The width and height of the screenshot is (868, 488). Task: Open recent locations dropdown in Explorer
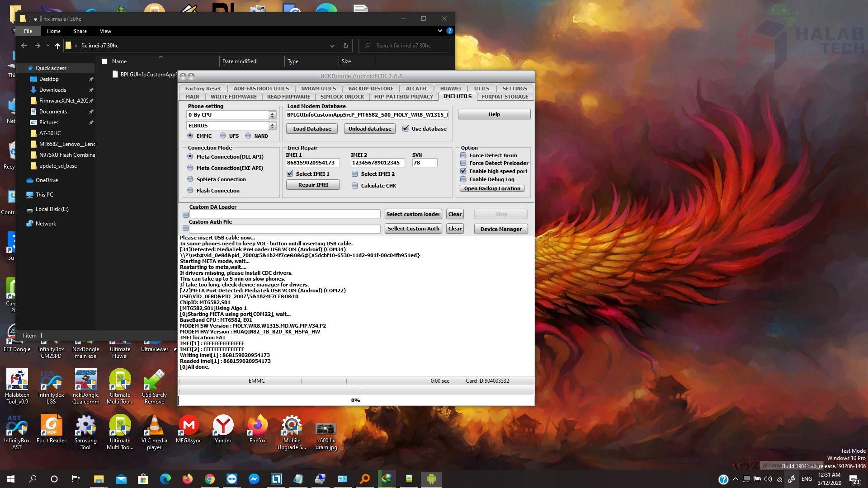pos(48,46)
